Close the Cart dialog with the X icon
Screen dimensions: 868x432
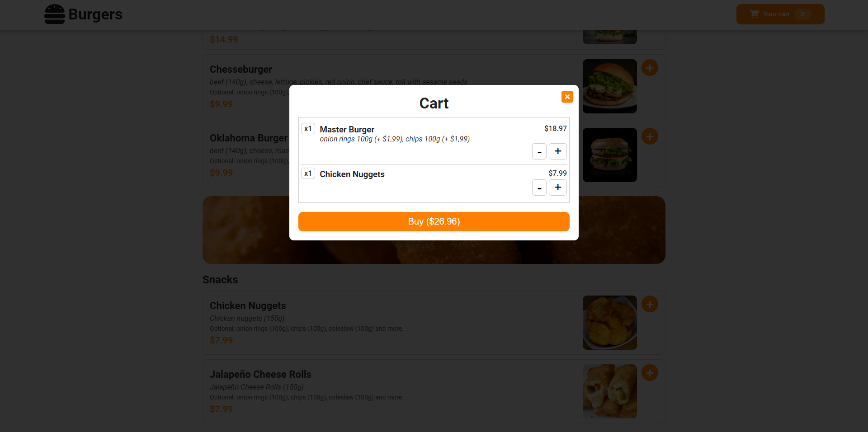click(567, 97)
